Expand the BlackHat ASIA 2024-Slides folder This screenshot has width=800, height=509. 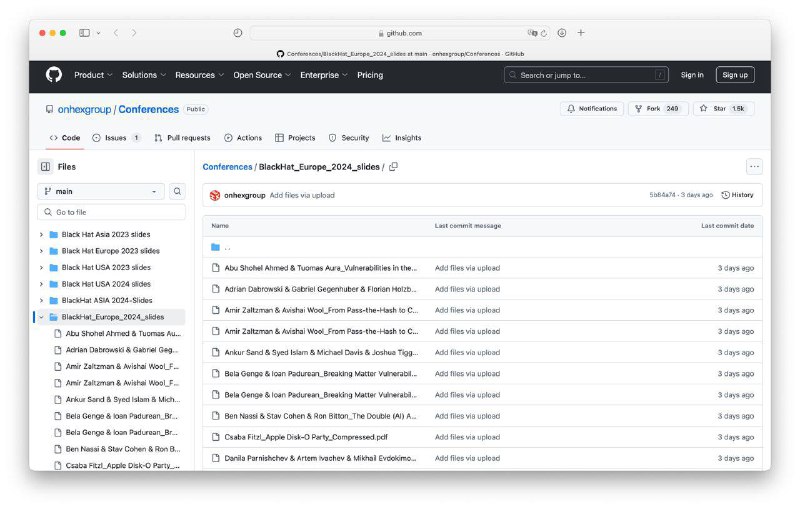point(41,300)
